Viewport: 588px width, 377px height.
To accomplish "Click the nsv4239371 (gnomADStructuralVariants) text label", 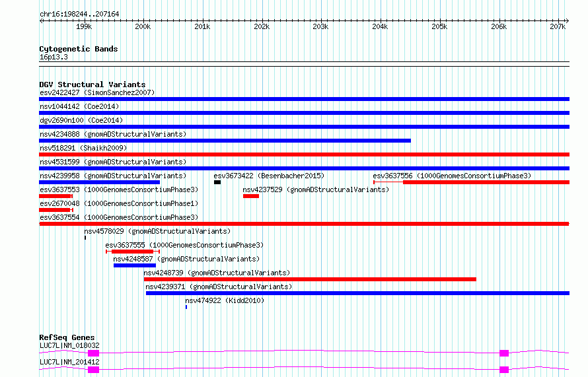I will click(x=219, y=287).
